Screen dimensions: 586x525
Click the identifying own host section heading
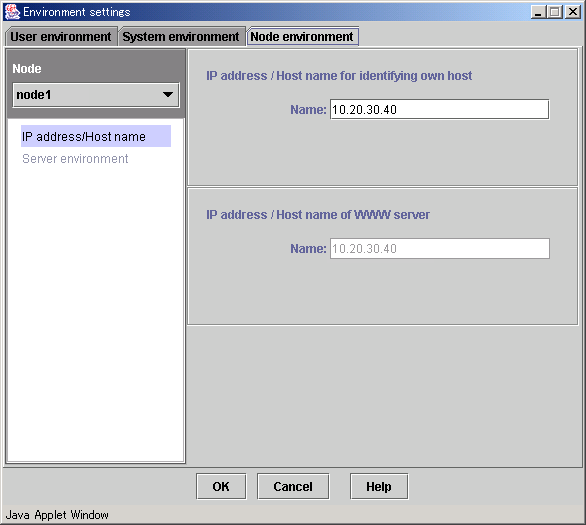[x=339, y=76]
